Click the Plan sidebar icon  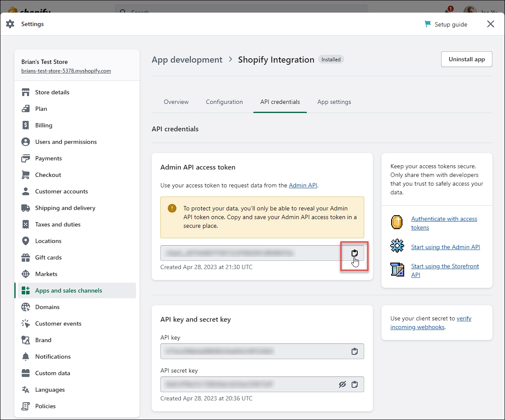(26, 109)
